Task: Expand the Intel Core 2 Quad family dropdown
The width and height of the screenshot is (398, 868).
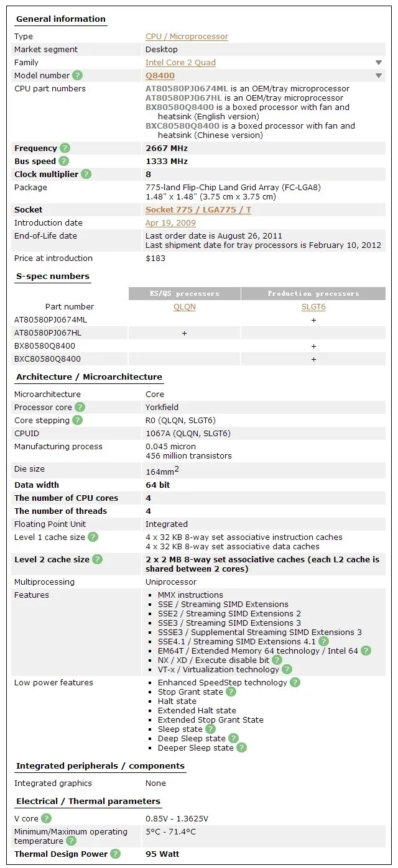Action: click(x=379, y=63)
